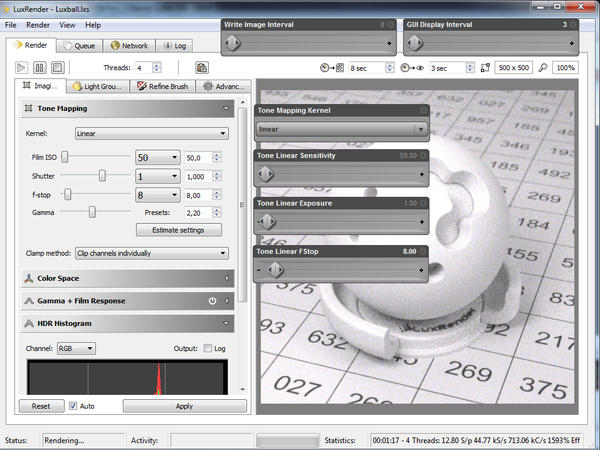Click the Write Image Interval overlay slider knob

click(x=232, y=43)
